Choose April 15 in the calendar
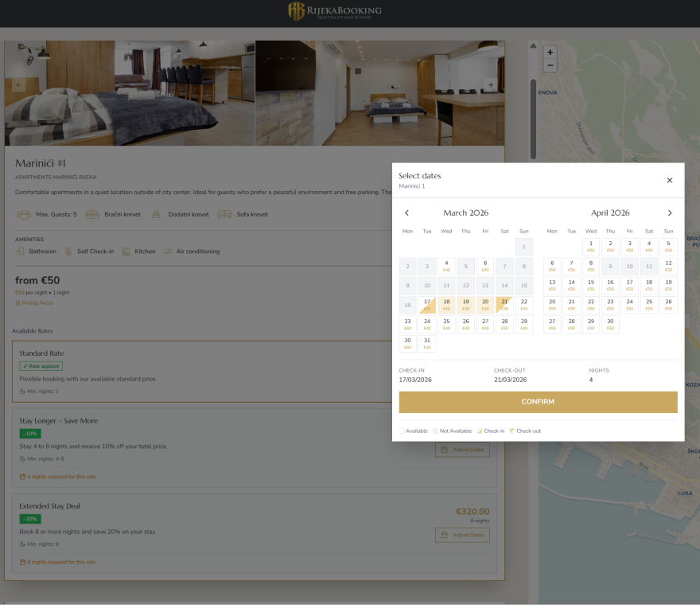Screen dimensions: 700x605 pos(590,285)
